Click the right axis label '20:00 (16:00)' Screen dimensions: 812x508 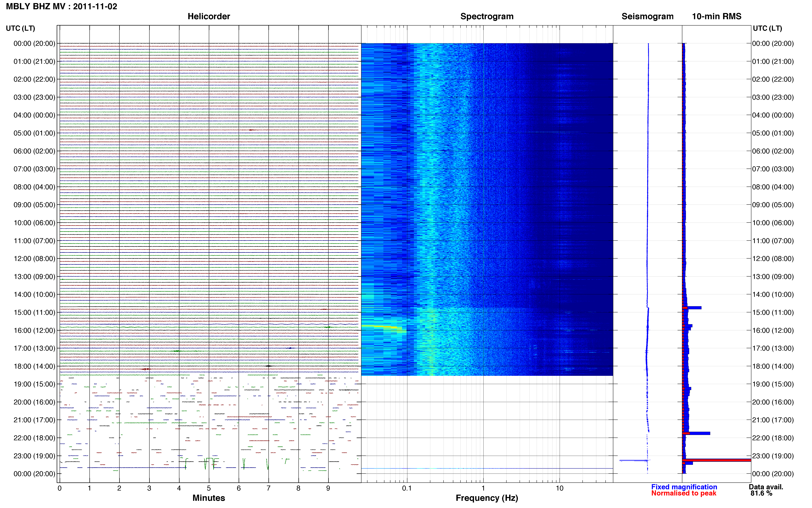click(773, 402)
